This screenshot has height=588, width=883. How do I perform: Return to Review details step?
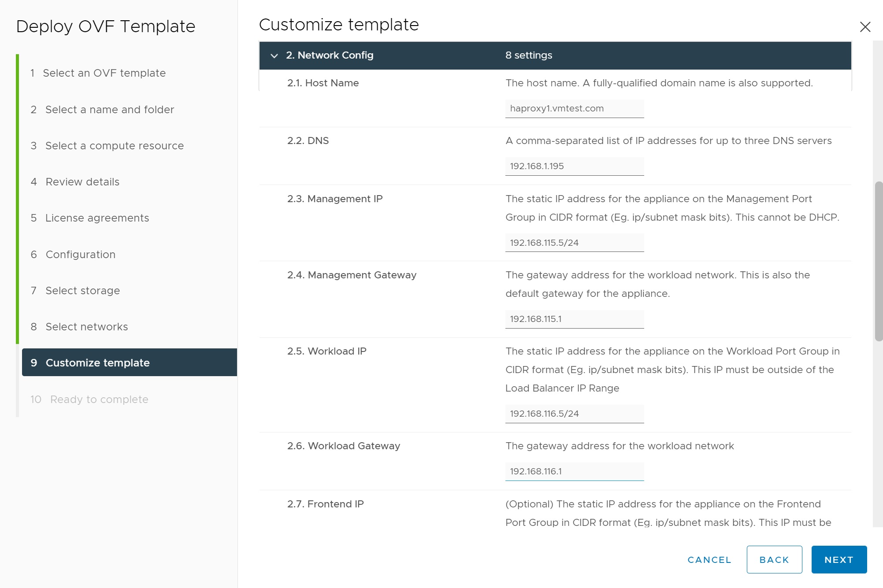pyautogui.click(x=82, y=182)
